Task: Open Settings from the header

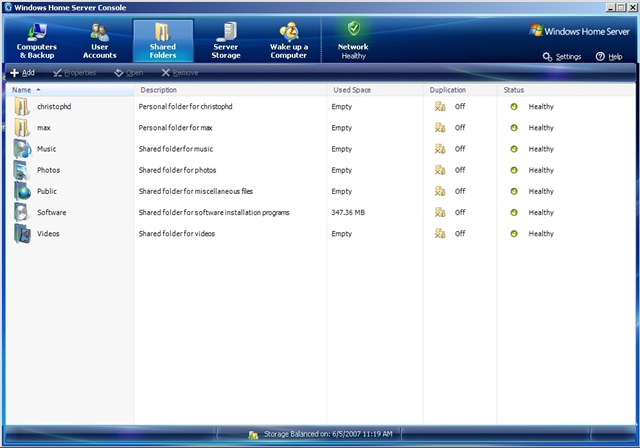Action: (562, 57)
